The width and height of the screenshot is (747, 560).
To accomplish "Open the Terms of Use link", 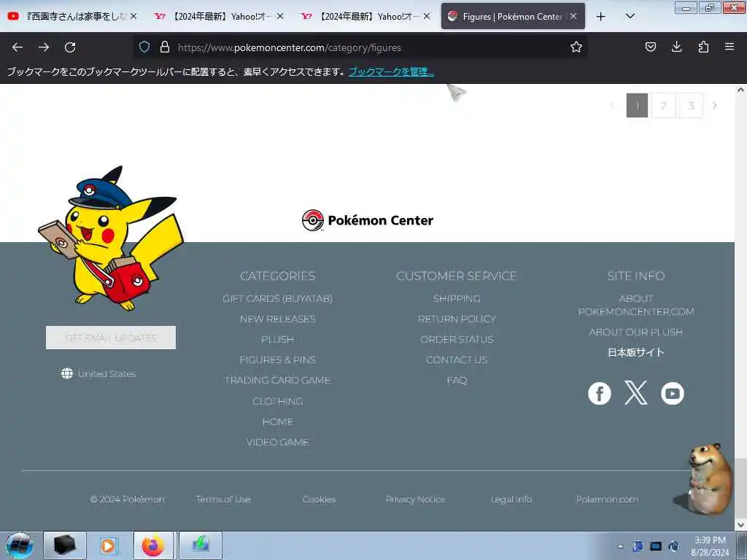I will pyautogui.click(x=223, y=499).
